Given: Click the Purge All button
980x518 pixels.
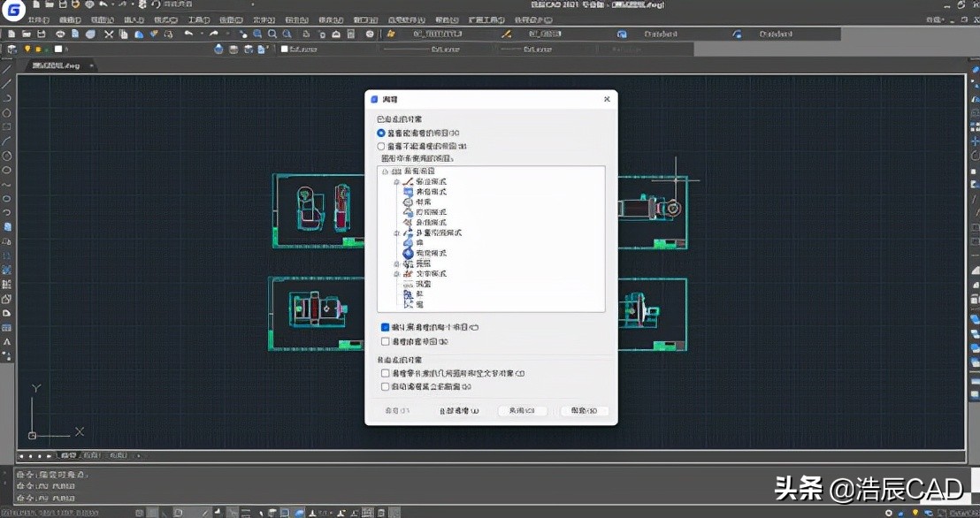Looking at the screenshot, I should 458,411.
